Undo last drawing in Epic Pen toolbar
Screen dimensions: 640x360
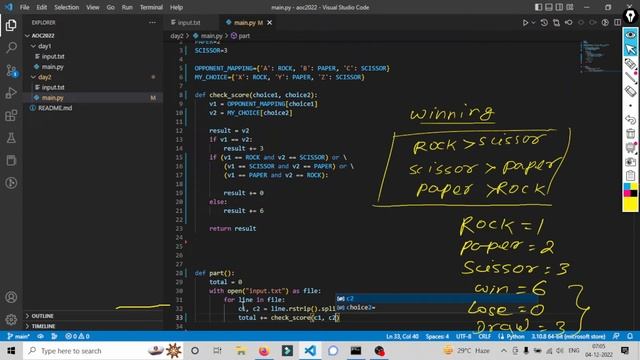click(631, 120)
